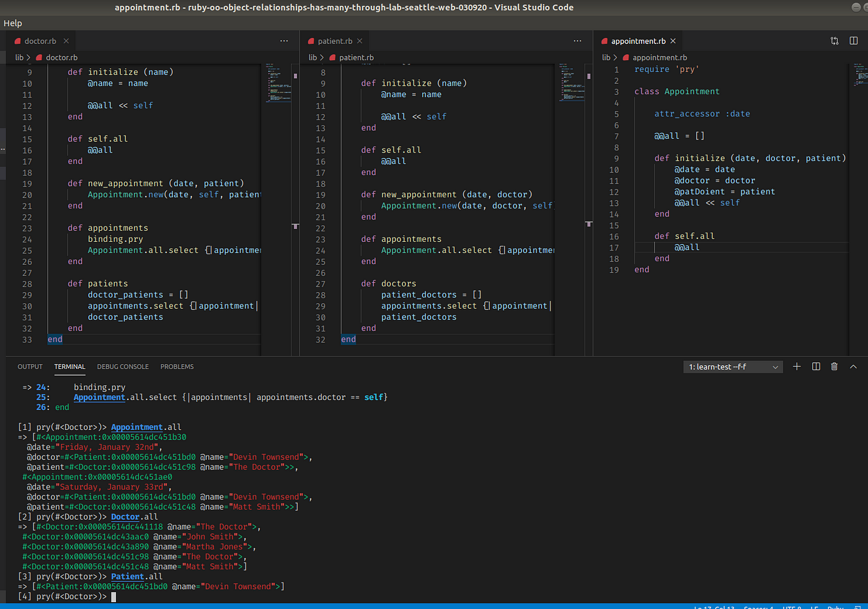This screenshot has height=609, width=868.
Task: Click '@patDoient = patient' in appointment.rb
Action: pos(725,192)
